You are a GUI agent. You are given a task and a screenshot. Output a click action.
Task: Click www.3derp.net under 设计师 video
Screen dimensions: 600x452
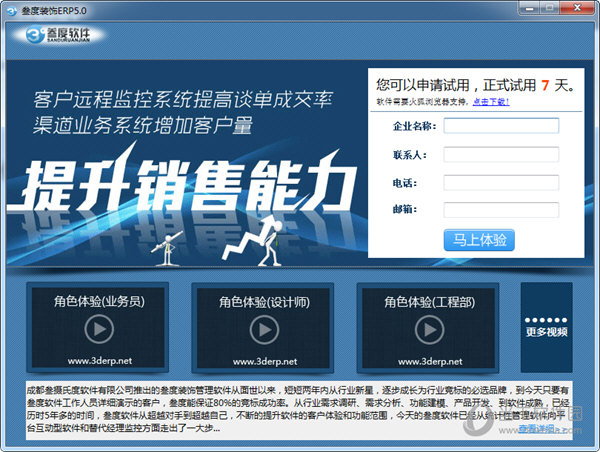pos(265,361)
